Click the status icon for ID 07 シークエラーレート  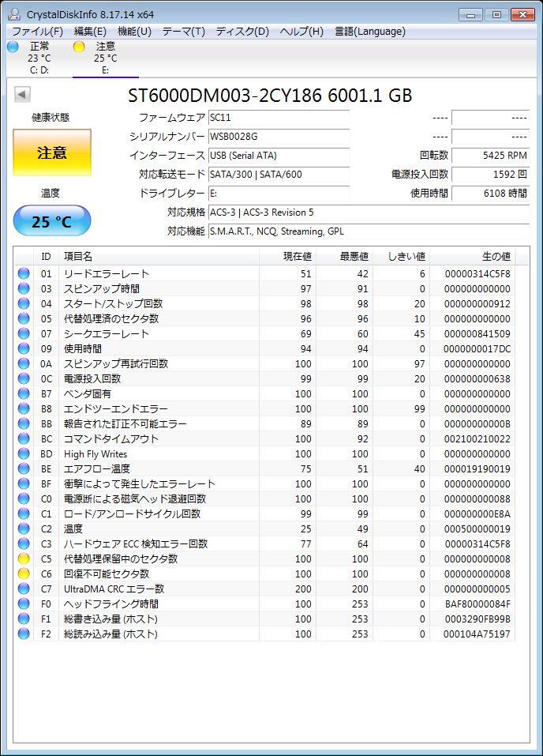(24, 333)
